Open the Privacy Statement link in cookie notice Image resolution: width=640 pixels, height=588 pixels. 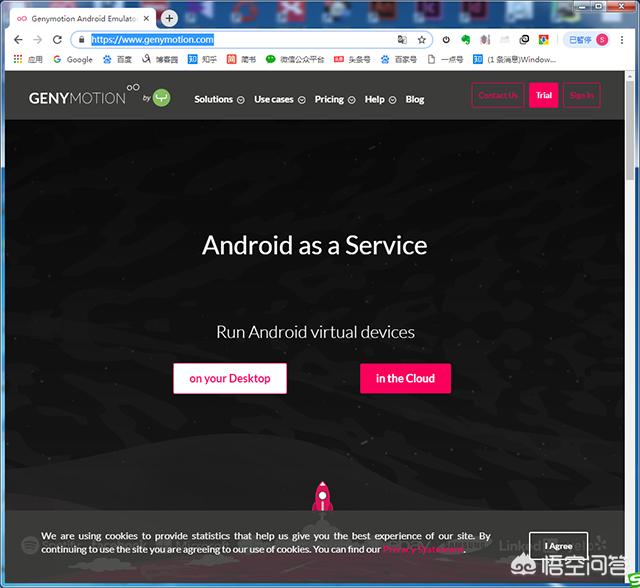click(x=423, y=549)
